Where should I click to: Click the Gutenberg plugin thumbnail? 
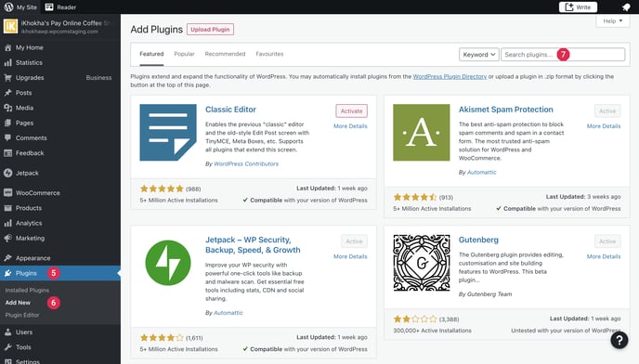tap(422, 263)
